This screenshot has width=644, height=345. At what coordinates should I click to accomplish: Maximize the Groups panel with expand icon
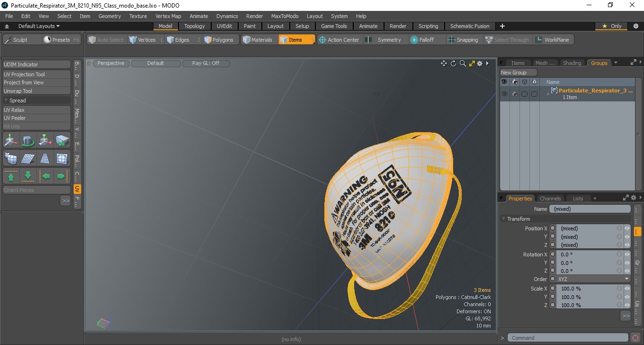(634, 62)
